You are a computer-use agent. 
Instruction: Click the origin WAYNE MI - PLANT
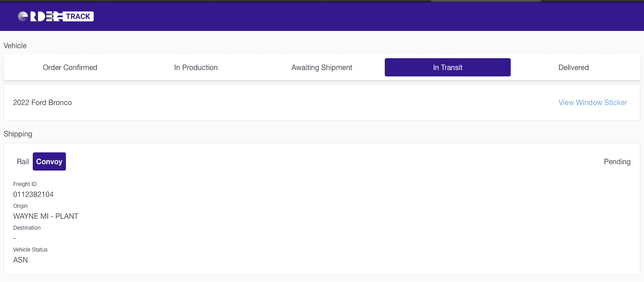45,216
